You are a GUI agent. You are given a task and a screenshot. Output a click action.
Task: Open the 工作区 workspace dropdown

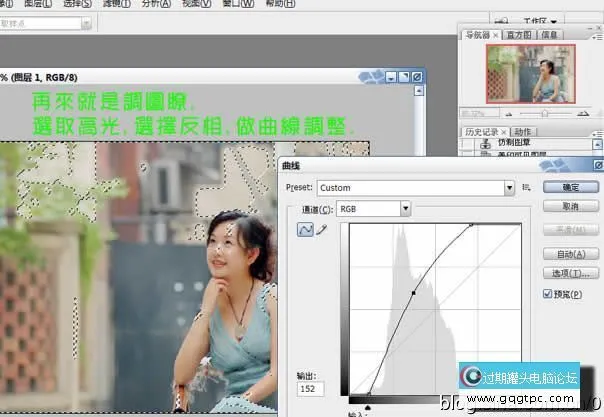tap(540, 20)
